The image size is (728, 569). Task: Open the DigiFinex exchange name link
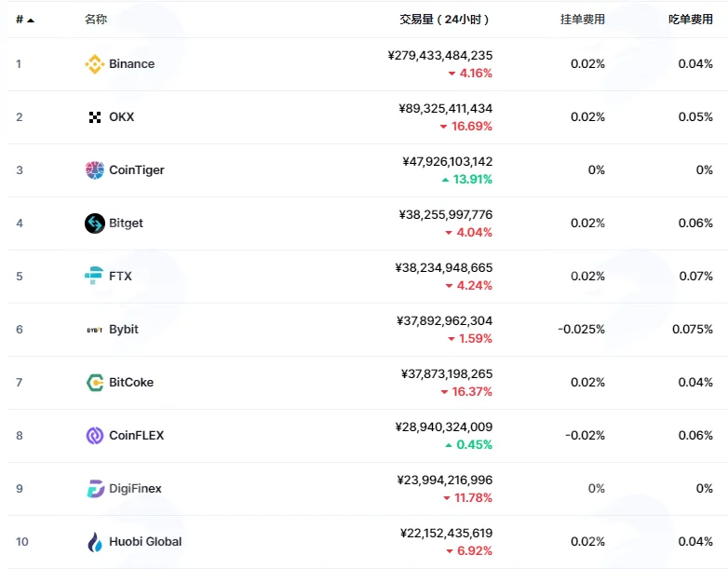(135, 489)
